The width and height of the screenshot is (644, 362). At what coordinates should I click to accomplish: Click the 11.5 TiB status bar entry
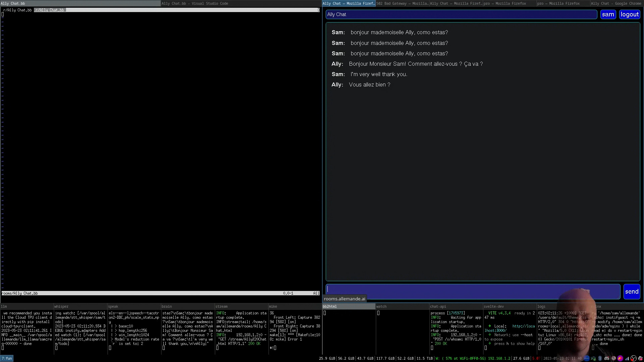point(425,358)
